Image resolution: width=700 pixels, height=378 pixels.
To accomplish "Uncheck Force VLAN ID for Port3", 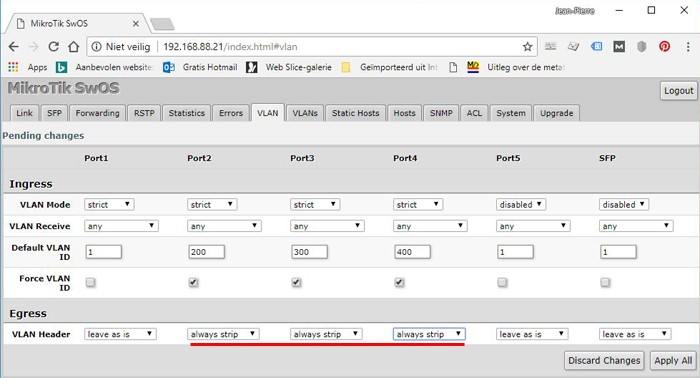I will coord(296,282).
